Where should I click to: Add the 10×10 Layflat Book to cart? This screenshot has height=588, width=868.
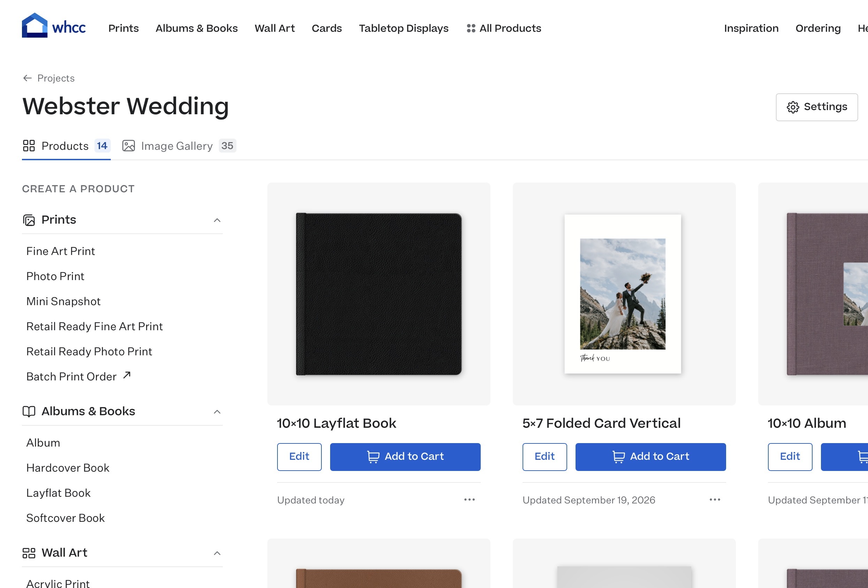tap(405, 457)
